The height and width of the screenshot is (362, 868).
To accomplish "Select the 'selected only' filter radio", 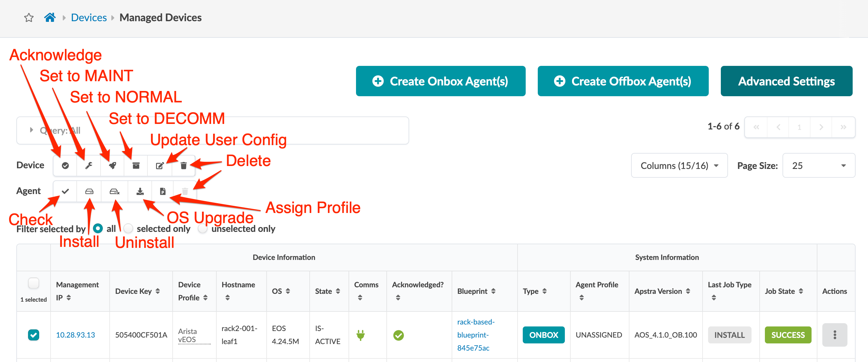I will tap(128, 229).
